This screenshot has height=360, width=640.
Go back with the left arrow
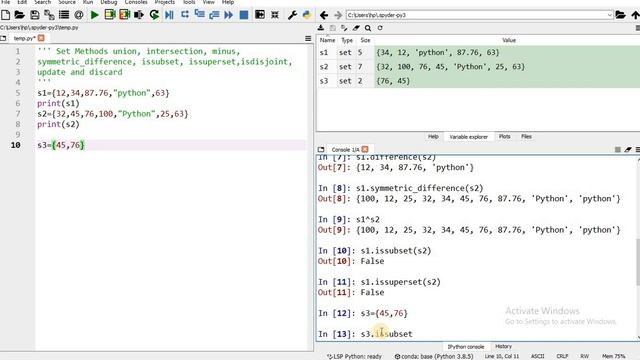pyautogui.click(x=324, y=15)
